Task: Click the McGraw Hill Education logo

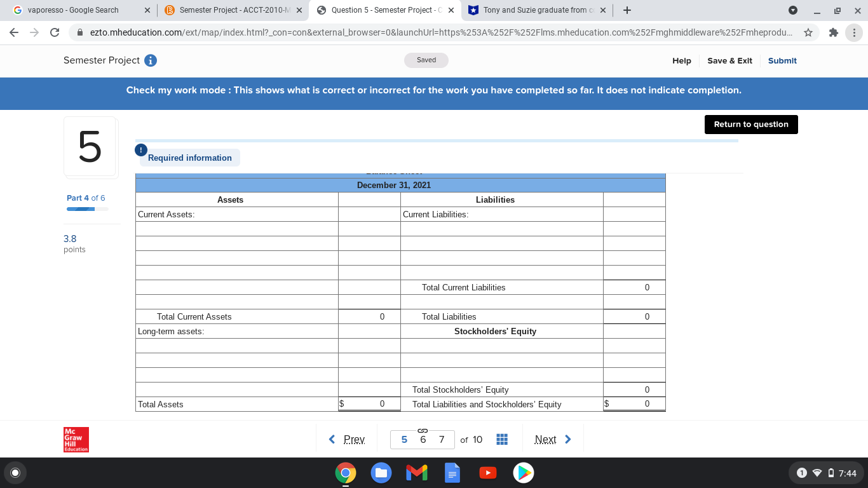Action: click(76, 439)
